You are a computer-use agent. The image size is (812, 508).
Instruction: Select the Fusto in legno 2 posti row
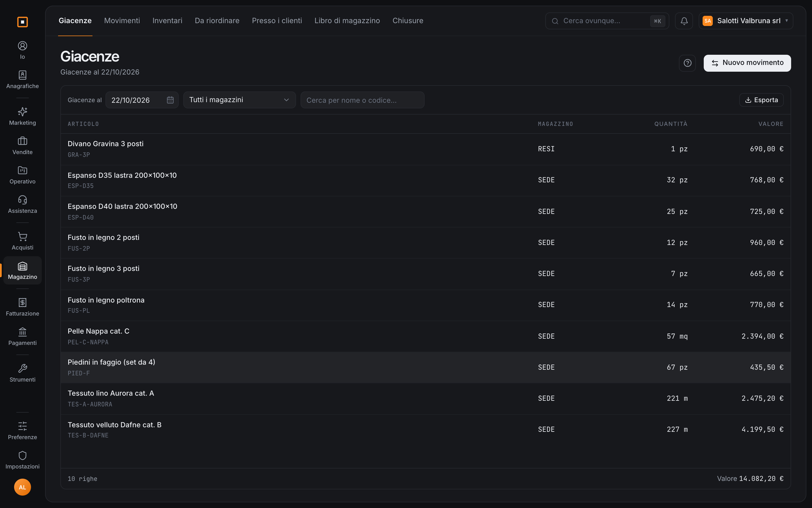pyautogui.click(x=425, y=243)
